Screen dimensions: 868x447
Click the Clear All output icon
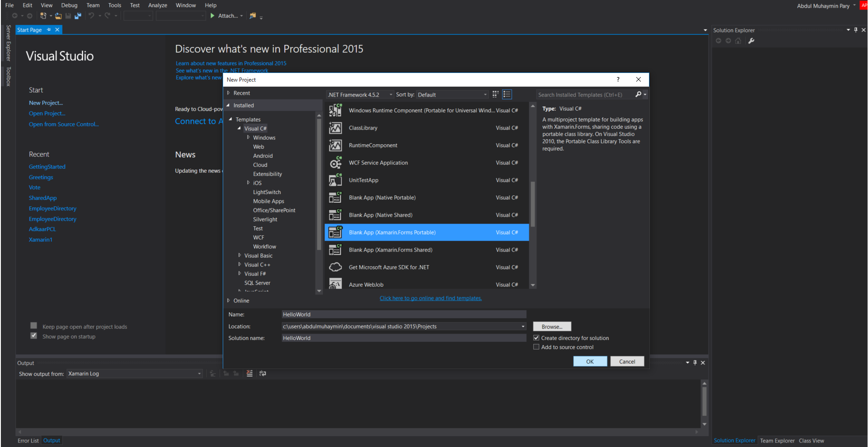pyautogui.click(x=249, y=374)
